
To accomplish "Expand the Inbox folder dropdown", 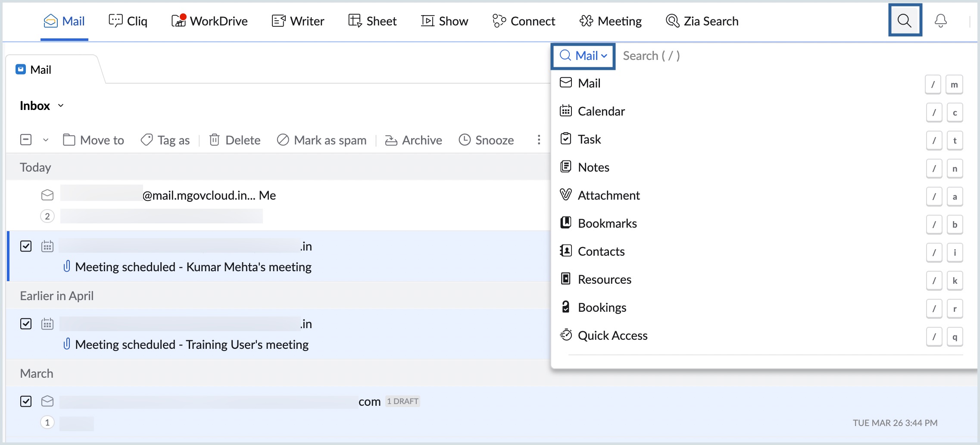I will pyautogui.click(x=61, y=106).
